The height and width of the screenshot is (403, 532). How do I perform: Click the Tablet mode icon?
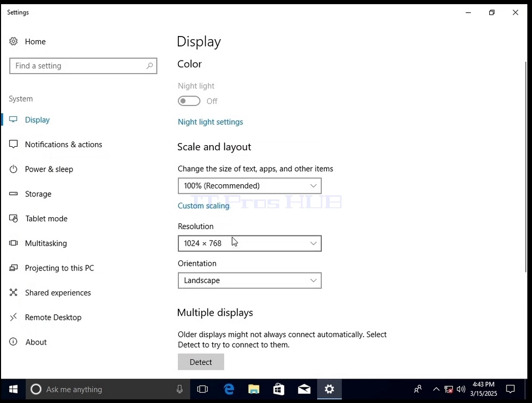pos(13,218)
